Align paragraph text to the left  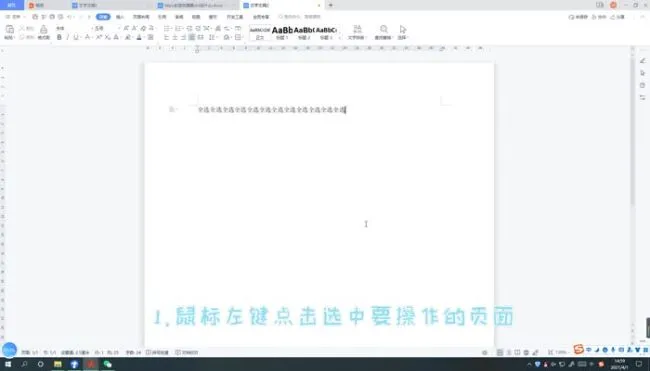167,37
